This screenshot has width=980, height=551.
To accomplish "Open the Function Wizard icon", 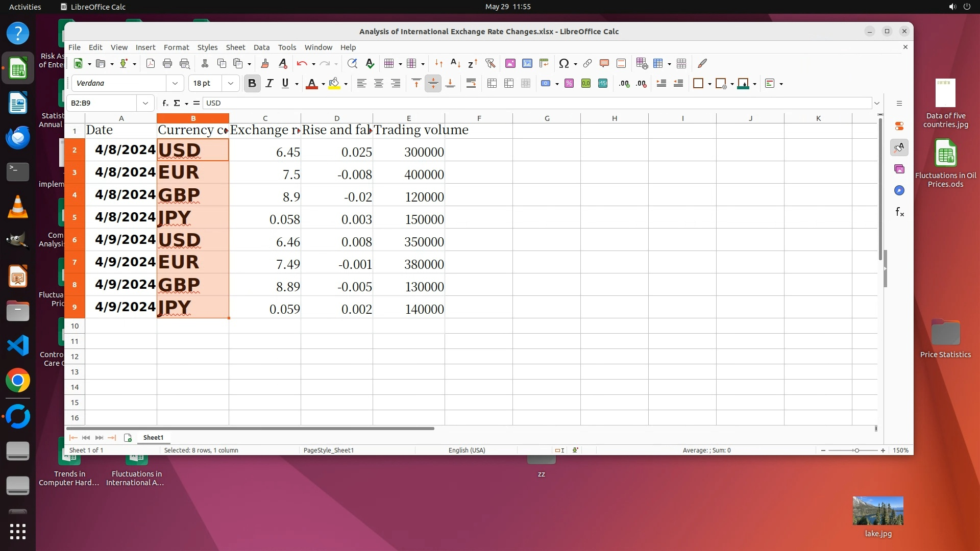I will point(165,103).
